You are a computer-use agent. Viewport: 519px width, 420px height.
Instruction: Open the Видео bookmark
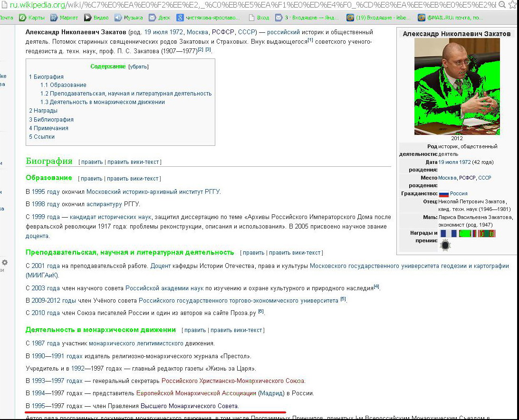pos(96,18)
